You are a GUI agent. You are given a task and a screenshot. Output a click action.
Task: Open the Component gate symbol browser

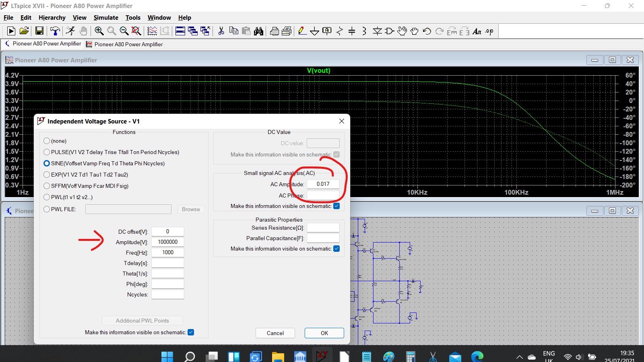[x=389, y=31]
